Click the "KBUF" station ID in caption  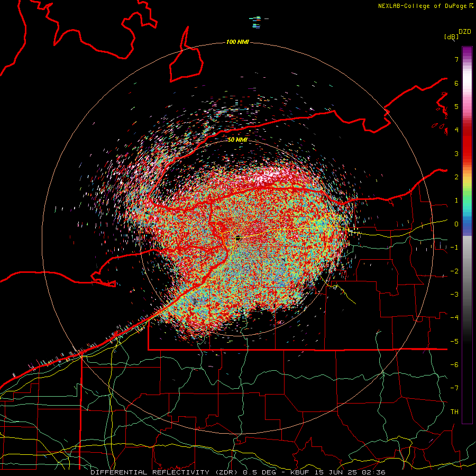(300, 472)
